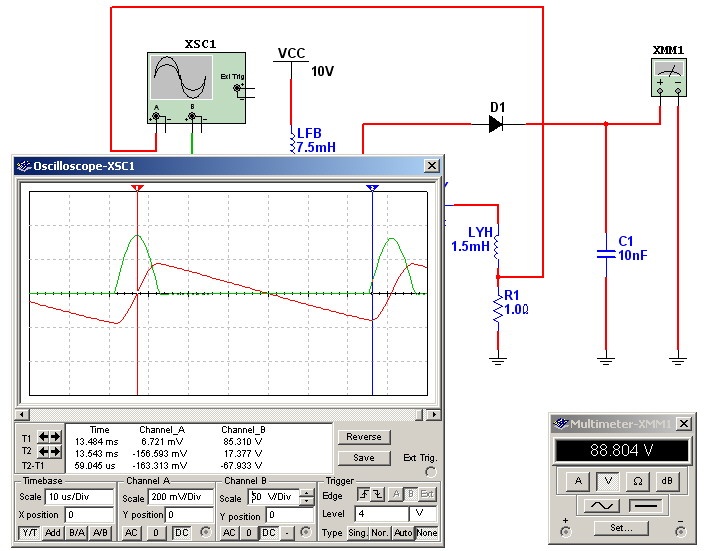Switch timebase display to B/A mode
The width and height of the screenshot is (707, 551).
76,533
